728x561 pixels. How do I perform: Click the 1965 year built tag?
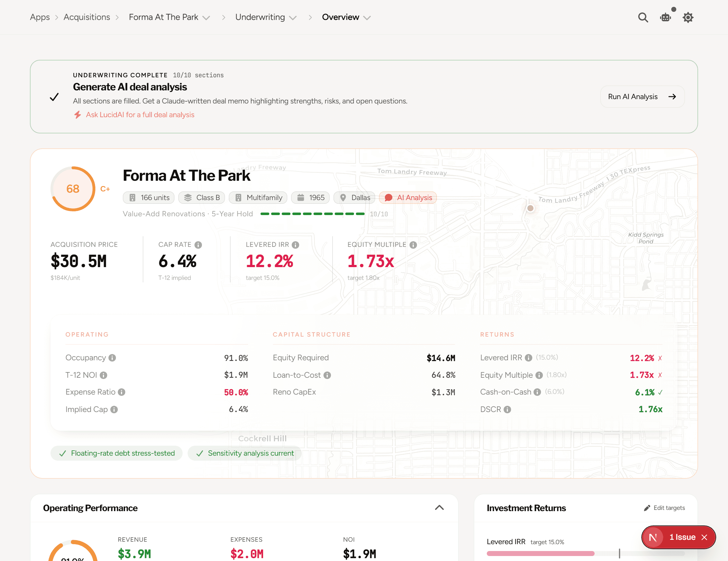[310, 198]
